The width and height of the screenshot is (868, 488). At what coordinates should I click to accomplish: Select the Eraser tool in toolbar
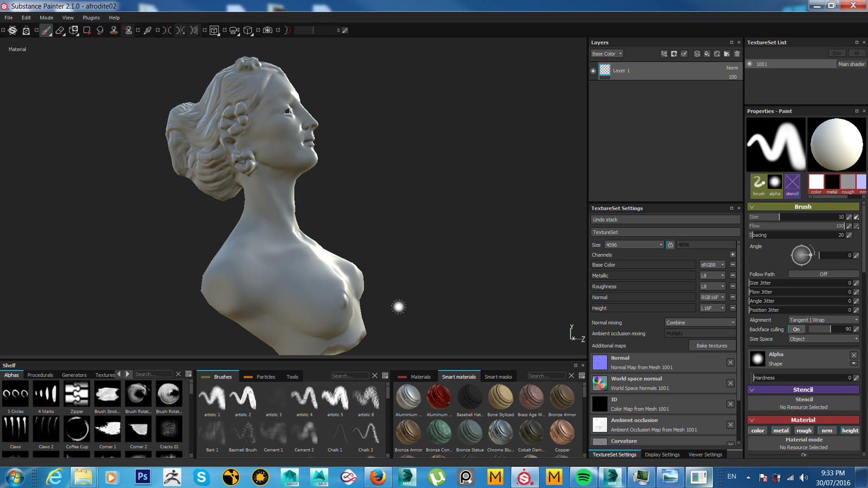[60, 30]
